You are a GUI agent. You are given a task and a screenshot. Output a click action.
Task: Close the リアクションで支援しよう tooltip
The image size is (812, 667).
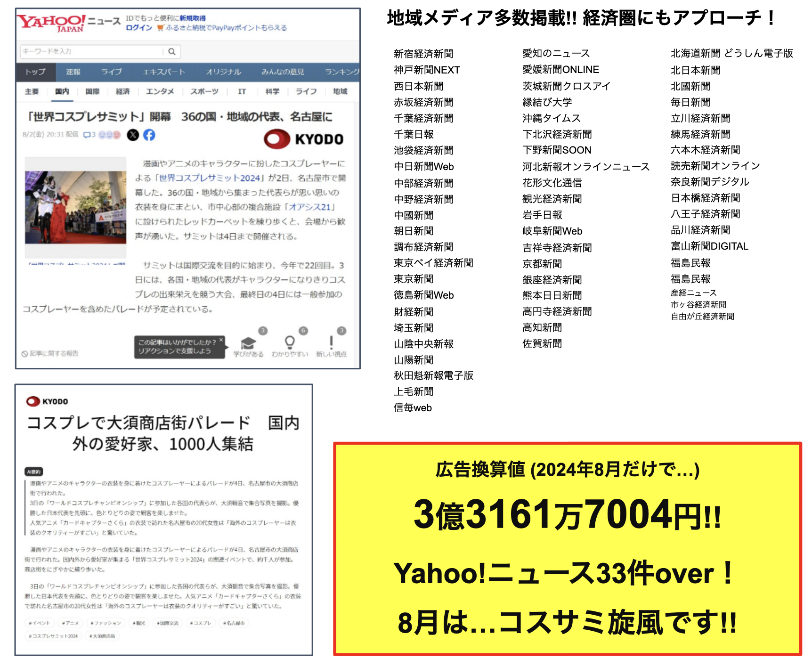(x=221, y=339)
